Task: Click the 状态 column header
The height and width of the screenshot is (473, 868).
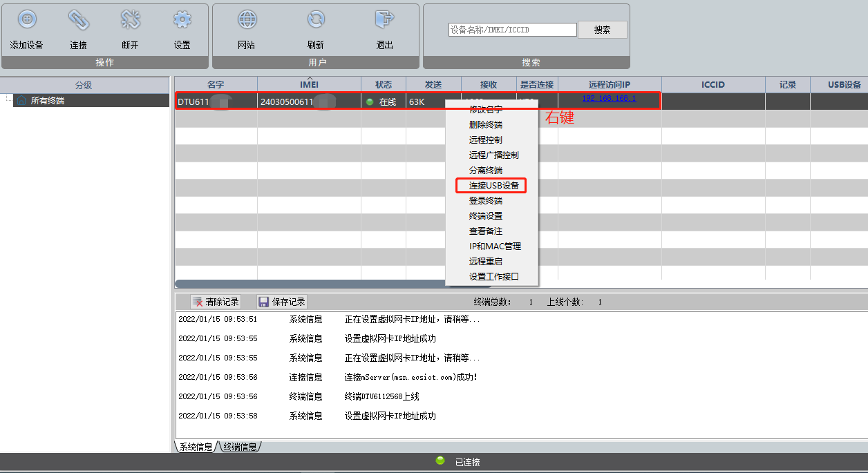Action: pyautogui.click(x=384, y=85)
